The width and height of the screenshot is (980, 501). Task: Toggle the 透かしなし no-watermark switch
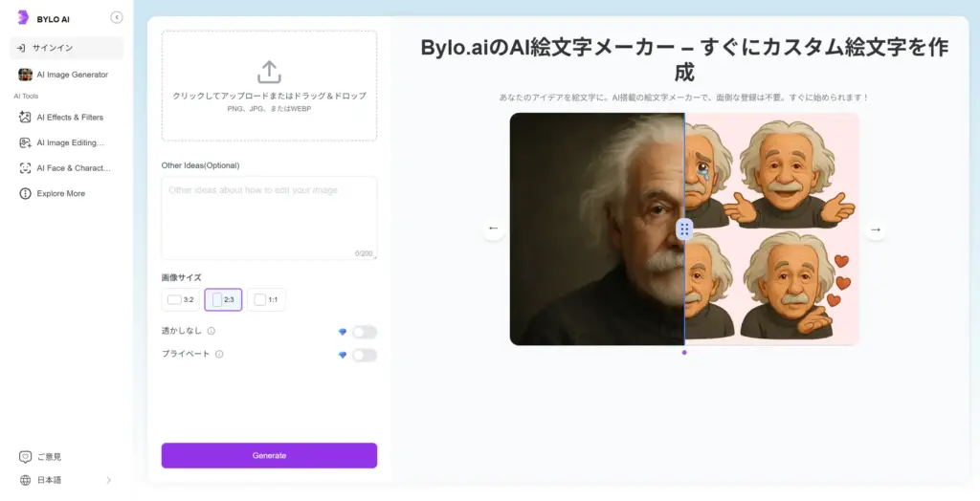pos(365,333)
